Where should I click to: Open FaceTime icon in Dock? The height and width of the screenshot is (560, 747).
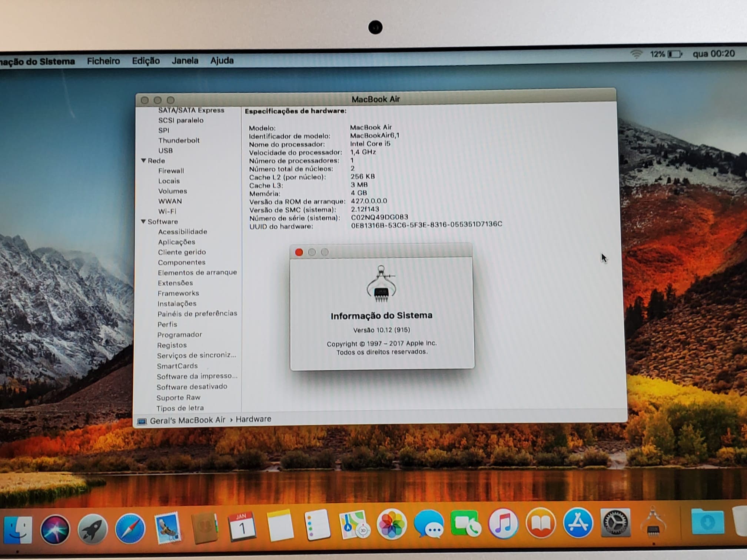point(466,523)
